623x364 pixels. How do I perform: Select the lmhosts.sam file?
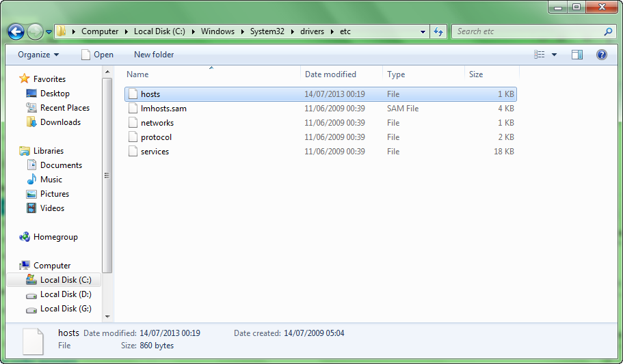click(163, 109)
